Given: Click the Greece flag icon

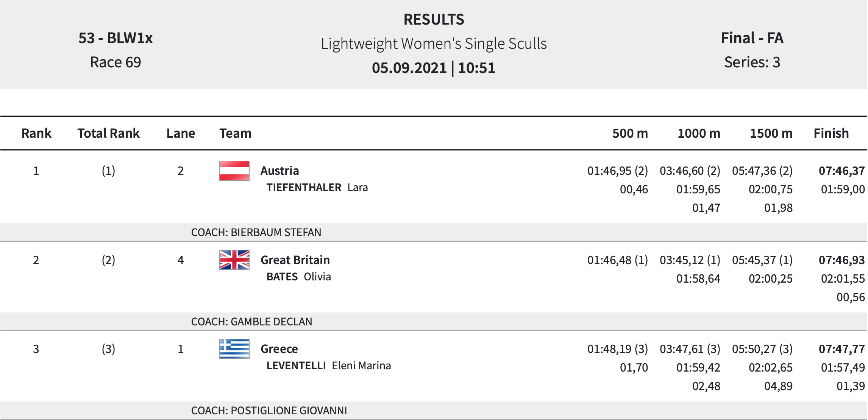Looking at the screenshot, I should (x=234, y=349).
